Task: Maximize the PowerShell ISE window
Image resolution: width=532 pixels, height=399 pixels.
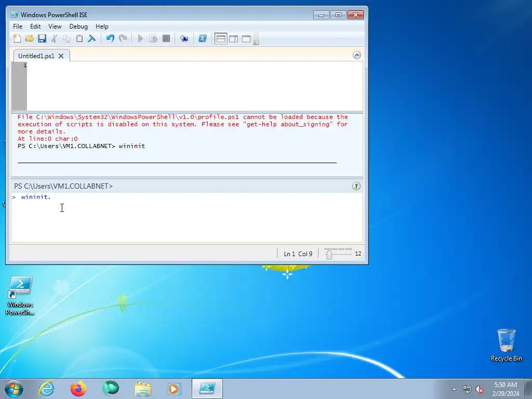Action: pyautogui.click(x=338, y=15)
